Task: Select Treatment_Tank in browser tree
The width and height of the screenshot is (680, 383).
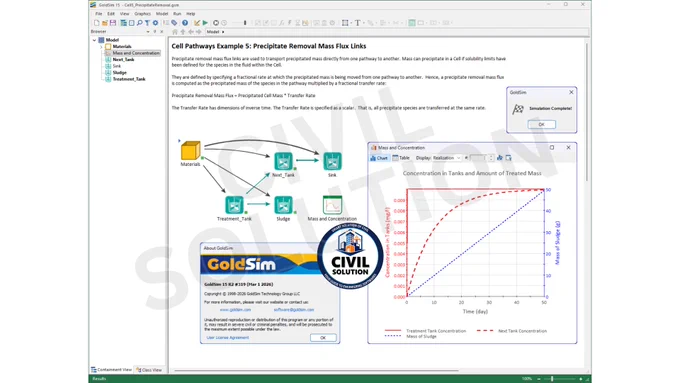Action: [129, 79]
